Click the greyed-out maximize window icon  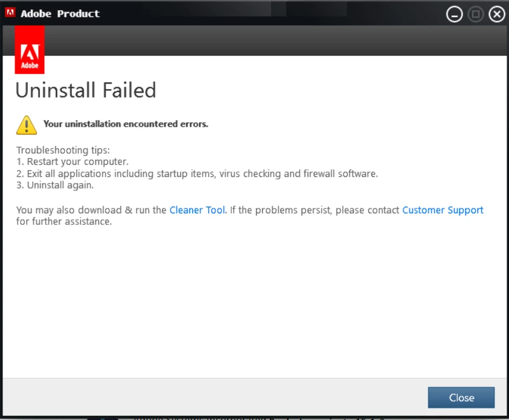(476, 15)
